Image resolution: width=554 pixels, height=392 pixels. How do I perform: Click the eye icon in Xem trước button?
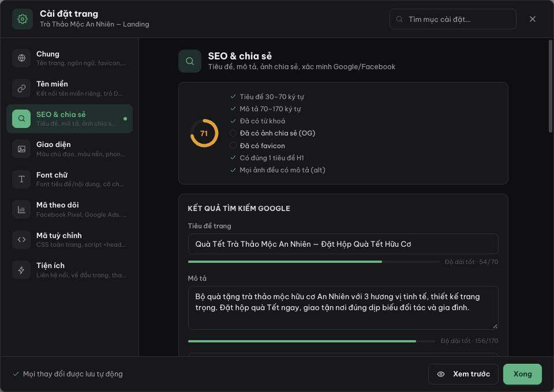[x=441, y=374]
